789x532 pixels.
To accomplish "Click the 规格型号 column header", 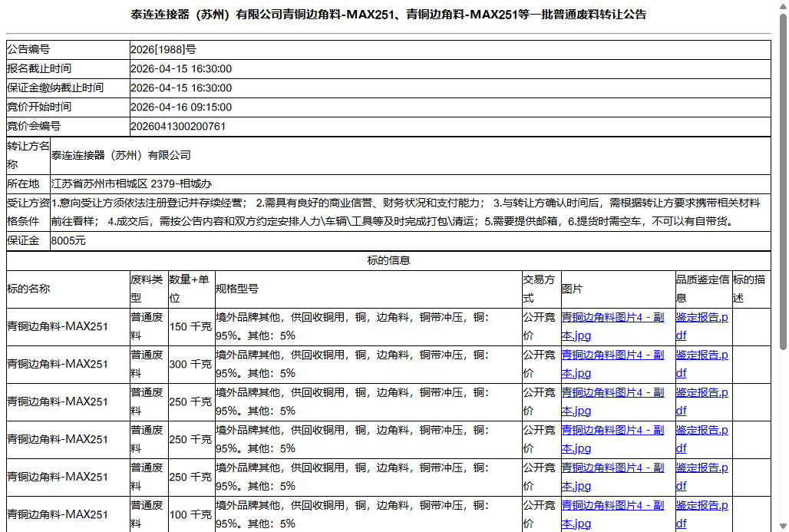I will 368,289.
